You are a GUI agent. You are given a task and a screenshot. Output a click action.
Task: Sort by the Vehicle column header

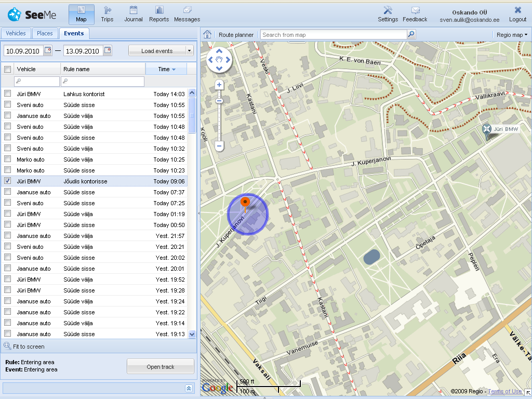37,69
